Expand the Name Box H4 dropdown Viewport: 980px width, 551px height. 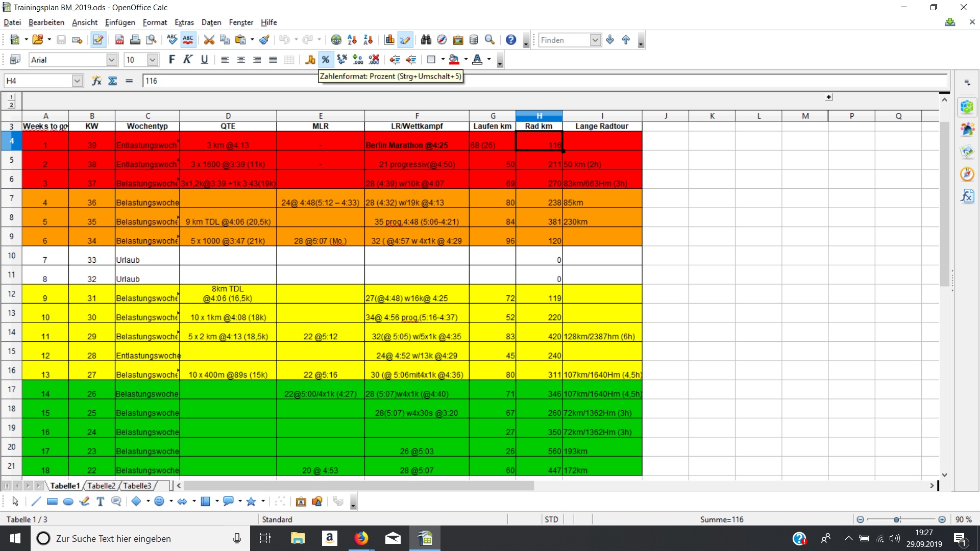(77, 81)
